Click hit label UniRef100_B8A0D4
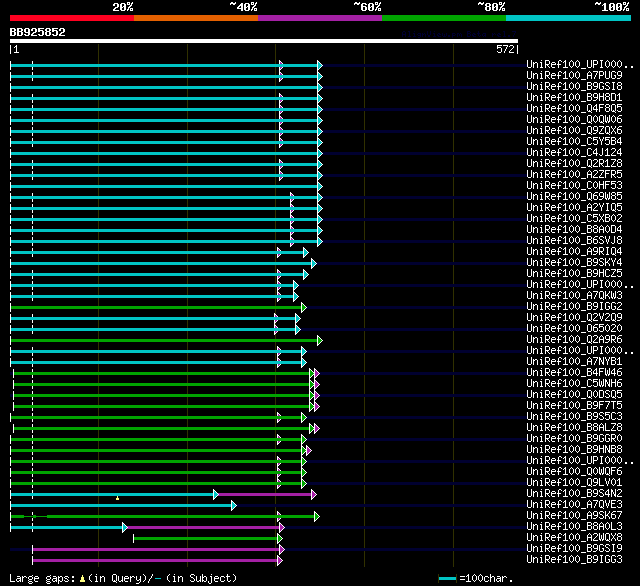 (x=574, y=229)
